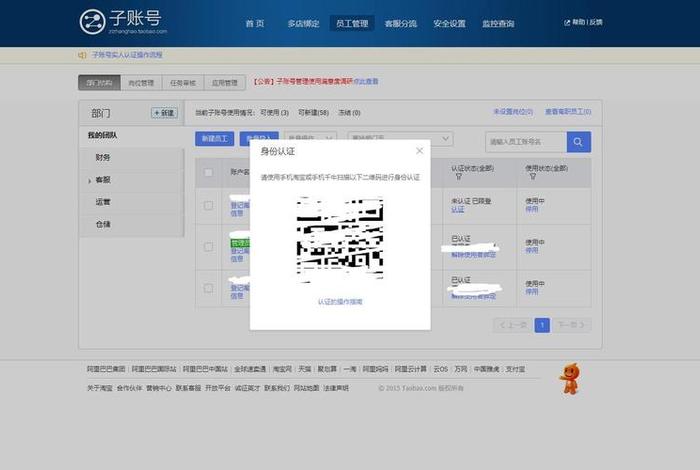Screen dimensions: 700x470
Task: Tick the checkbox of the green-tag 管理员 row
Action: (208, 247)
